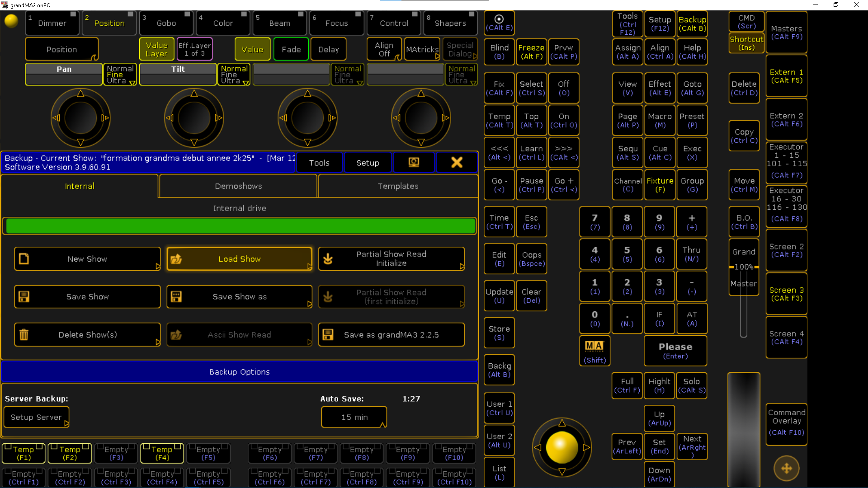This screenshot has height=488, width=868.
Task: Switch to the Demoshows tab
Action: tap(238, 186)
